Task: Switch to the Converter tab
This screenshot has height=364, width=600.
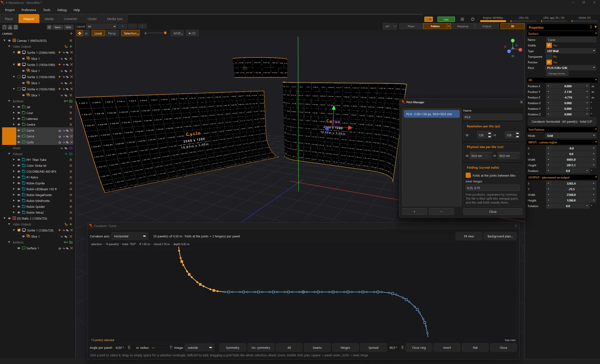Action: 70,19
